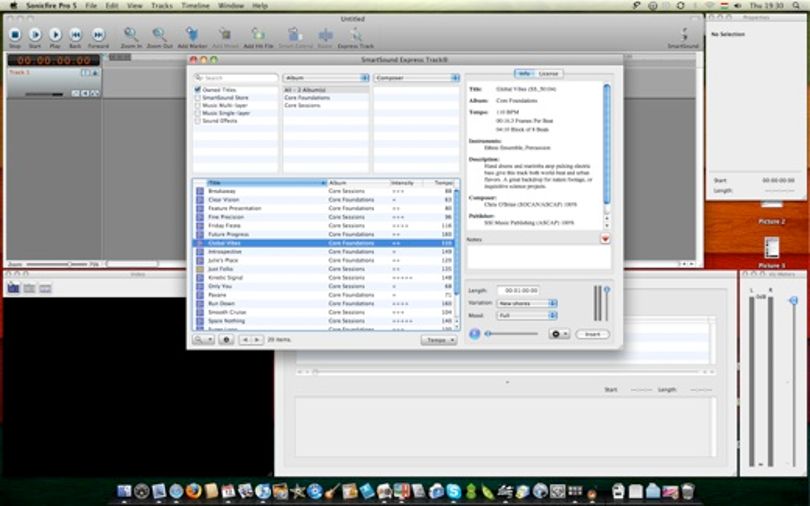
Task: Click the Forward skip button
Action: click(98, 35)
